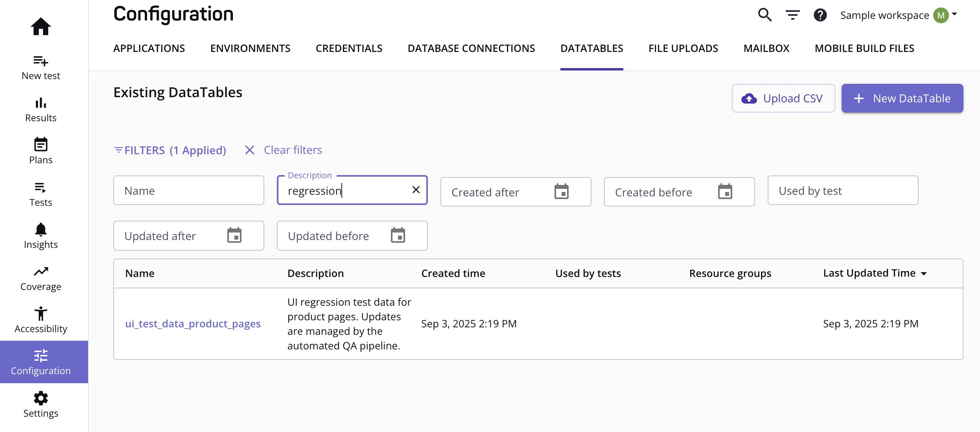Switch to the FILE UPLOADS tab
The height and width of the screenshot is (432, 980).
(683, 48)
